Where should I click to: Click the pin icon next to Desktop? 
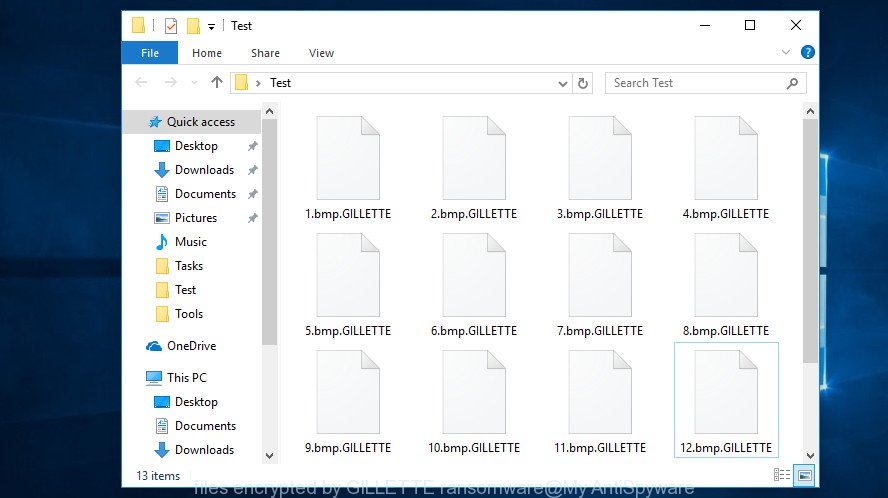pos(253,146)
